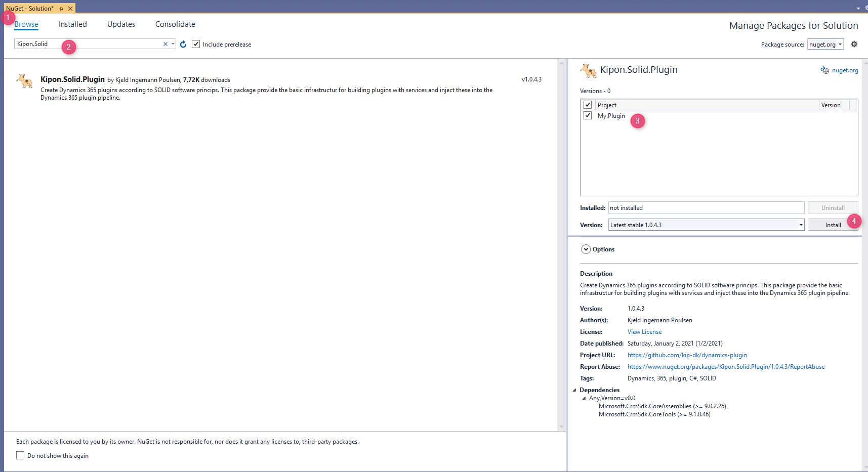The width and height of the screenshot is (868, 472).
Task: Expand the Options section
Action: point(586,249)
